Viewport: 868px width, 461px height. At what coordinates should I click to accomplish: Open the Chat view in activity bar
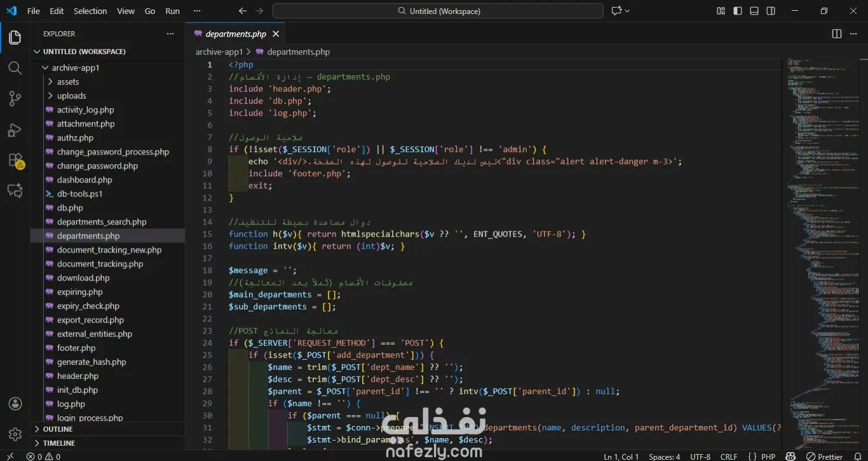tap(15, 191)
